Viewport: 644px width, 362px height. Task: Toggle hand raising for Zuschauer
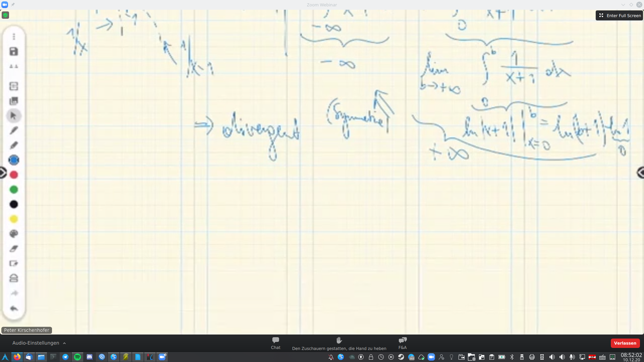(x=339, y=343)
